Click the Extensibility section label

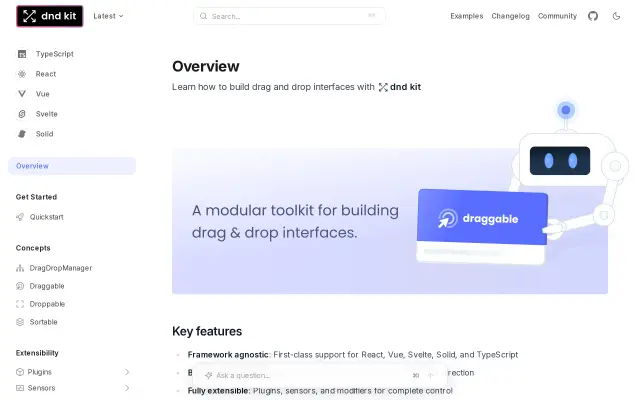pyautogui.click(x=37, y=353)
